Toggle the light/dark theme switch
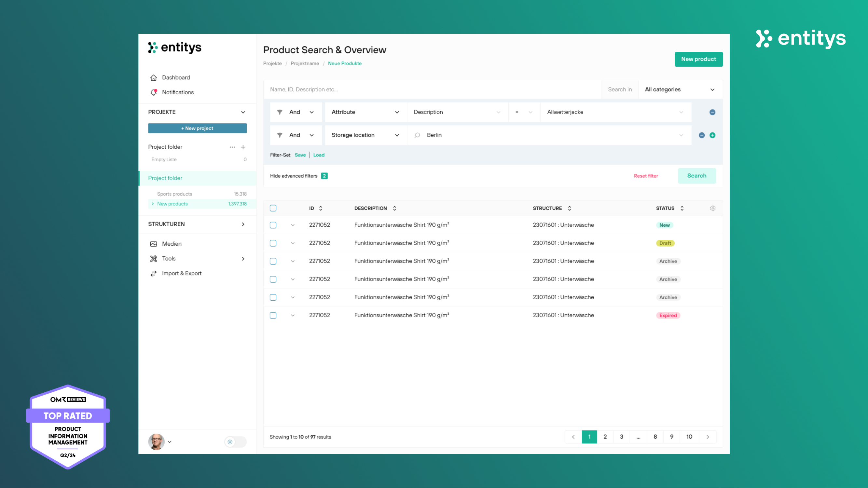The image size is (868, 488). 235,442
